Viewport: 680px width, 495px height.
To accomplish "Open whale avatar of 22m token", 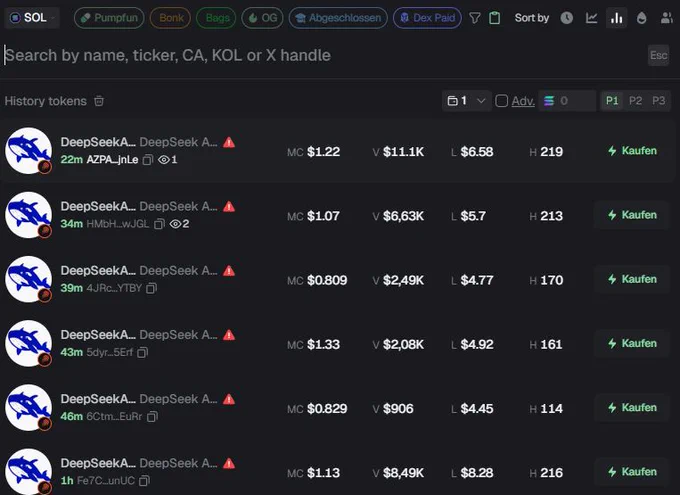I will pos(29,151).
